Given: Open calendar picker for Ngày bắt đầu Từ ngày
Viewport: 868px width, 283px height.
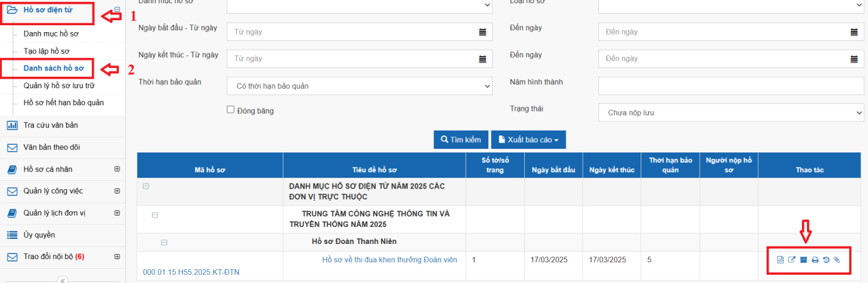Looking at the screenshot, I should coord(483,32).
